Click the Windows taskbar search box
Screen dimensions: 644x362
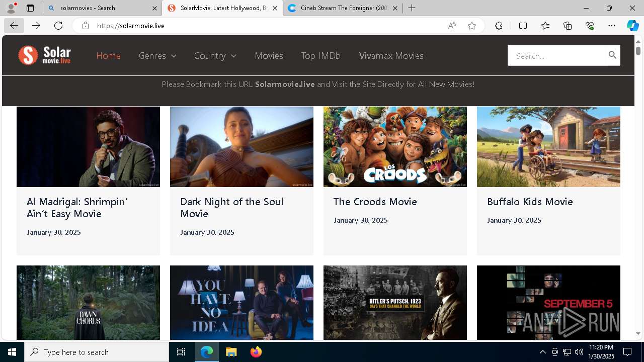pos(97,352)
